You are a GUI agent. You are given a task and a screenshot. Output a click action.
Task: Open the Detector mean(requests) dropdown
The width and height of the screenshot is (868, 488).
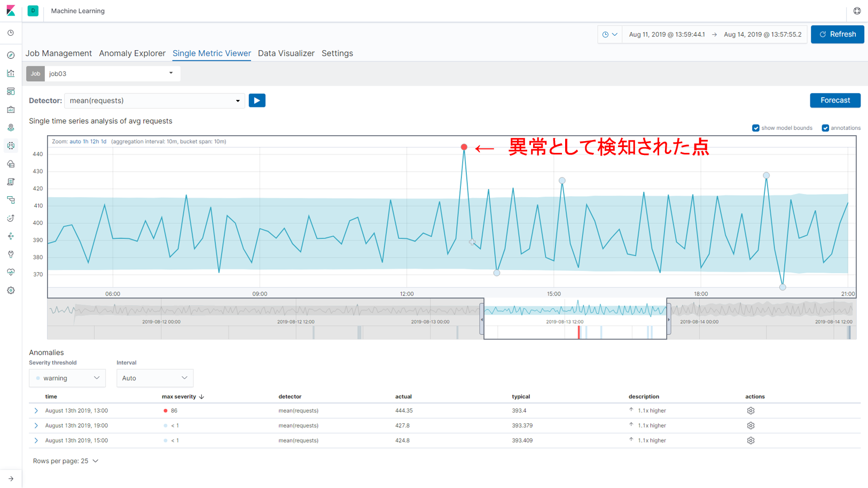(154, 100)
